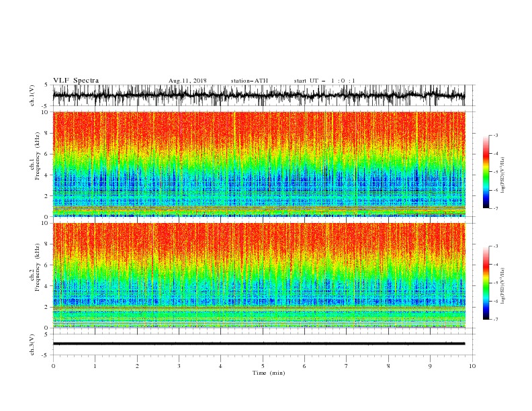The image size is (532, 411).
Task: Click the ch.3(V) axis label
Action: pyautogui.click(x=32, y=345)
